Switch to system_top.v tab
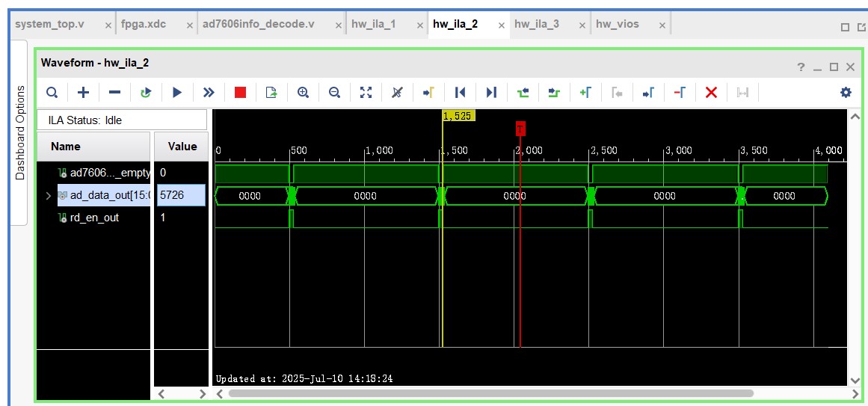Screen dimensions: 868x406 tap(50, 25)
